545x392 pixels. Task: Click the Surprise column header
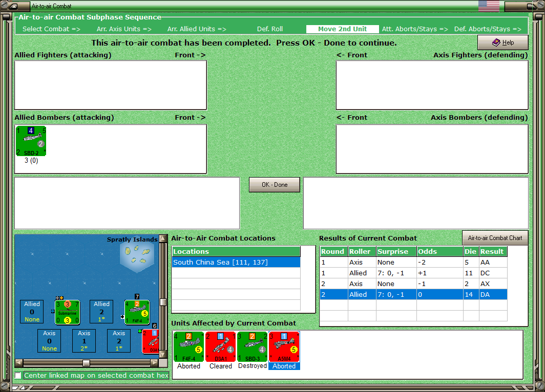click(x=396, y=251)
